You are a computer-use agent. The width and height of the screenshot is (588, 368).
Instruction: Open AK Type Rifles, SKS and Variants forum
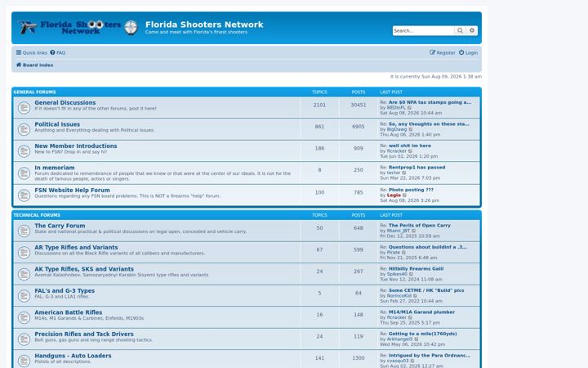[x=84, y=269]
